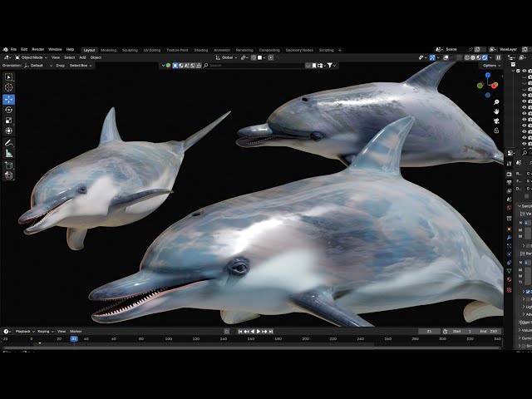532x399 pixels.
Task: Open the green Object Data properties tab
Action: [x=509, y=271]
